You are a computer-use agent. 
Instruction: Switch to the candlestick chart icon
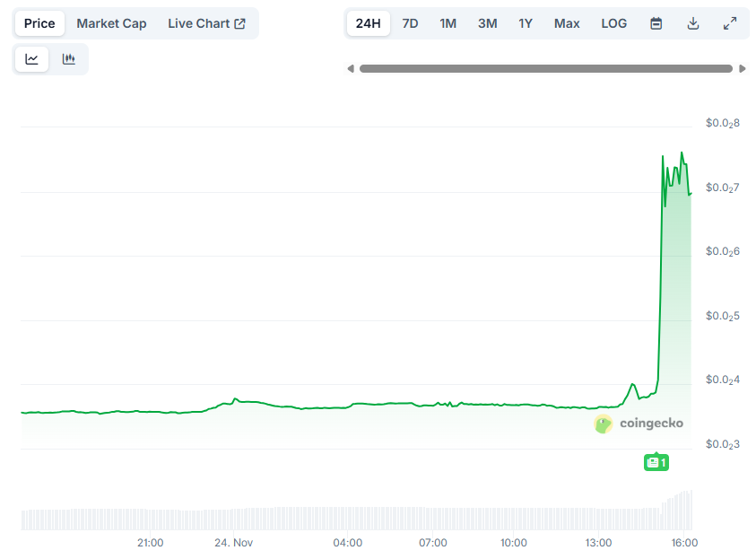click(68, 58)
